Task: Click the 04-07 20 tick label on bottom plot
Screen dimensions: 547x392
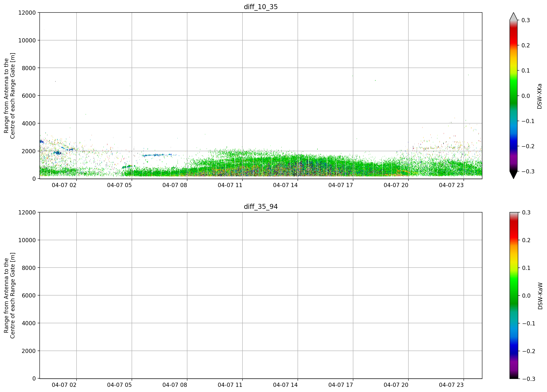Action: pos(396,385)
